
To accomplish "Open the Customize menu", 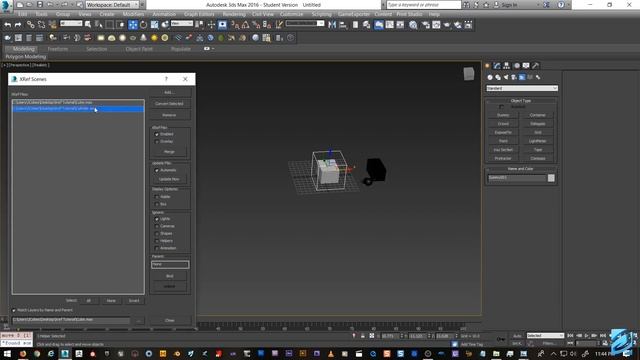I will coord(292,14).
